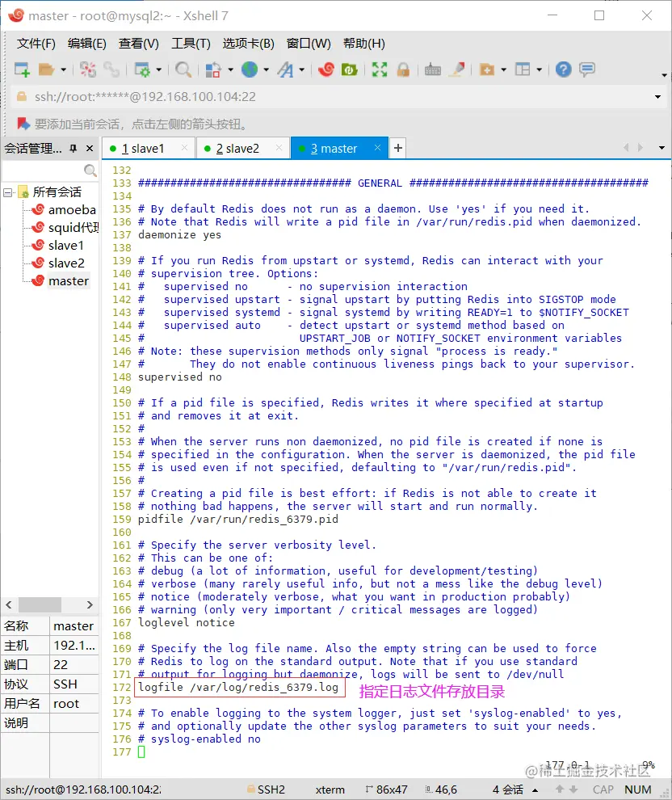Toggle full screen green arrows icon
This screenshot has width=672, height=800.
pyautogui.click(x=380, y=69)
